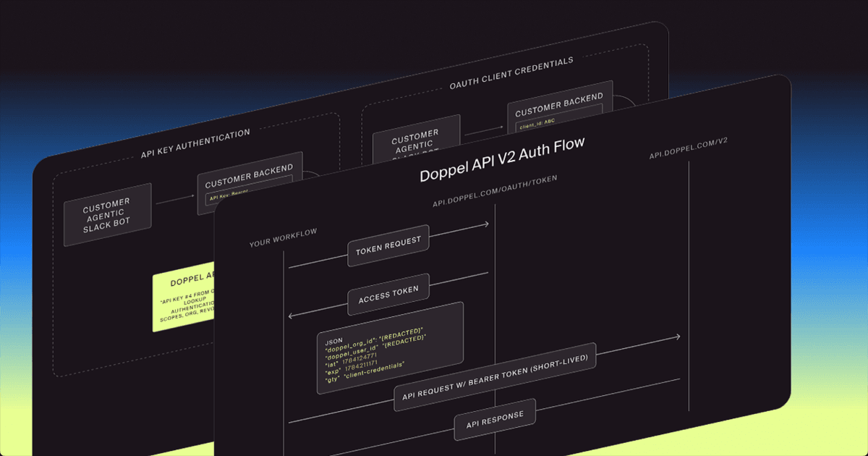Click the TOKEN REQUEST box
This screenshot has width=868, height=456.
388,245
